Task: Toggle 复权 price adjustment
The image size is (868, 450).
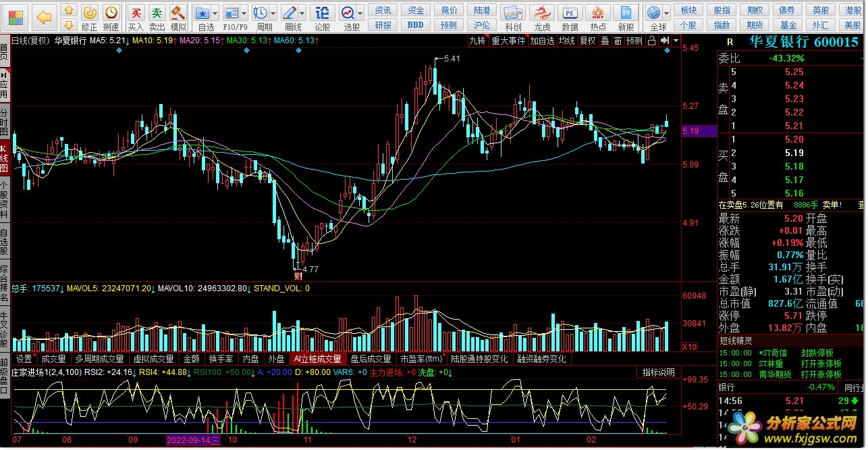Action: pos(588,41)
